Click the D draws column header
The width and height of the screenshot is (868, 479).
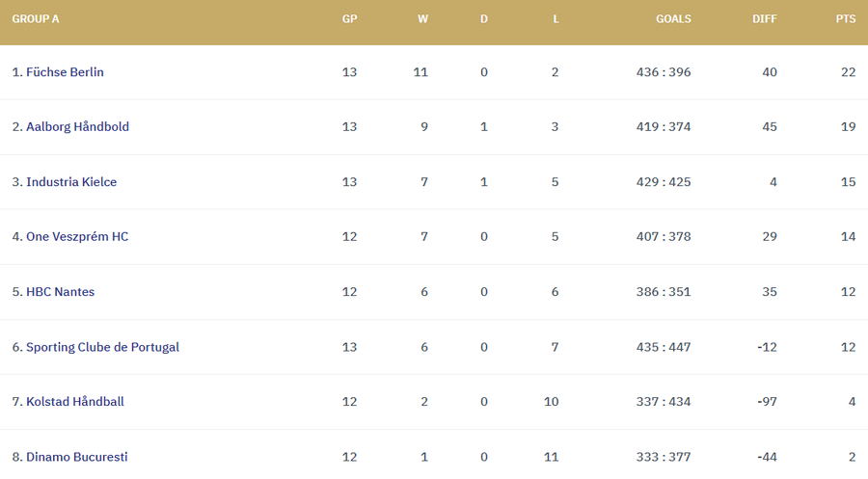tap(484, 18)
